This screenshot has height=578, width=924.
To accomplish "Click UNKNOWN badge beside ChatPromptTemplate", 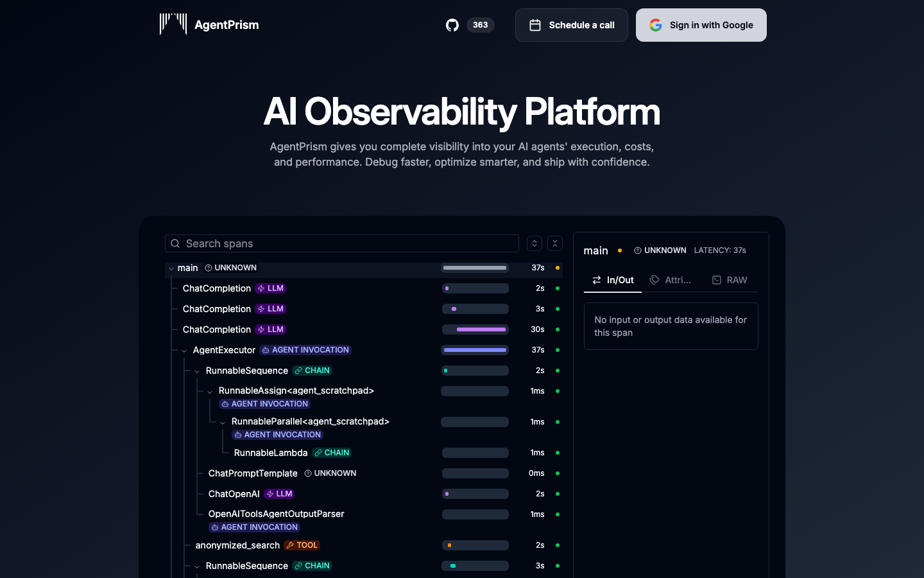I will pos(330,473).
